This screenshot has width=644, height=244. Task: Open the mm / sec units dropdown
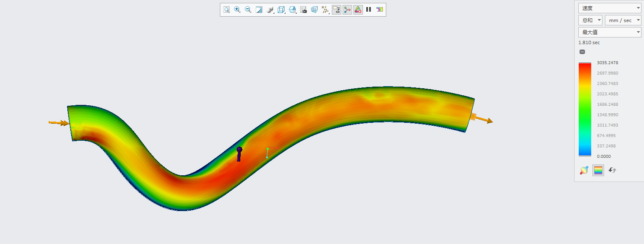pyautogui.click(x=623, y=20)
